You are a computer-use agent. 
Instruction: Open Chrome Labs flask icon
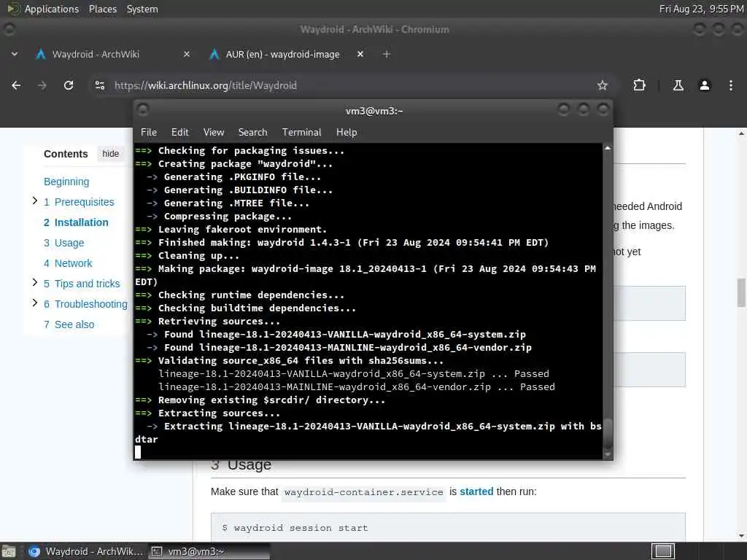(678, 85)
